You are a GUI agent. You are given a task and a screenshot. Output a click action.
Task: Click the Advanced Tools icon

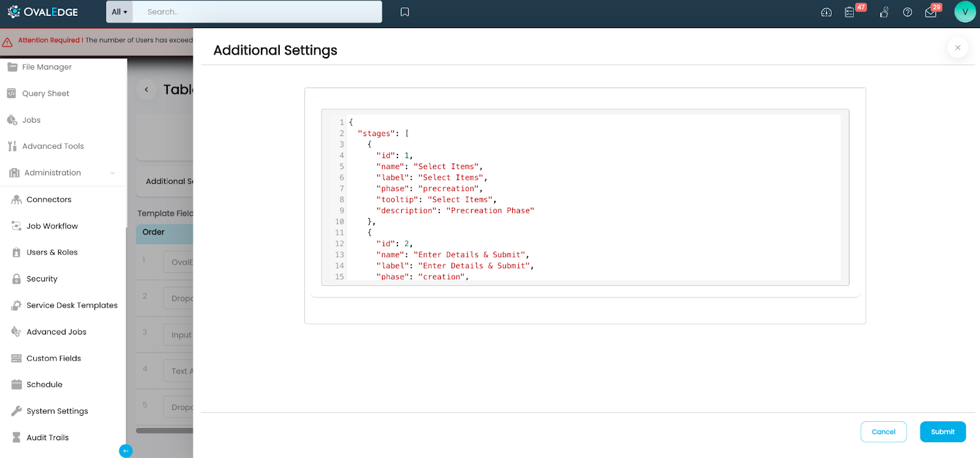(x=12, y=146)
